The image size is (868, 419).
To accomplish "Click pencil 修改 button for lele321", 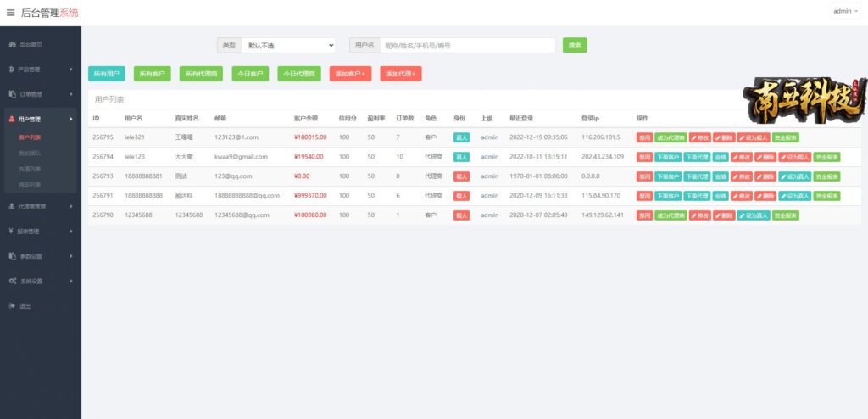I will [x=700, y=137].
